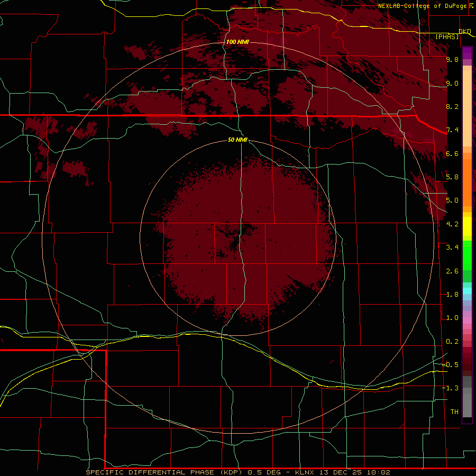Select the pink color bar segment

[x=467, y=321]
